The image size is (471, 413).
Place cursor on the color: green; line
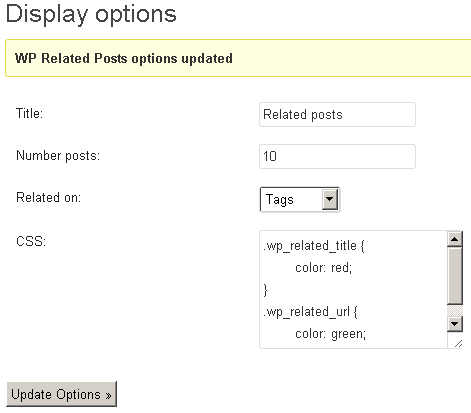click(330, 334)
